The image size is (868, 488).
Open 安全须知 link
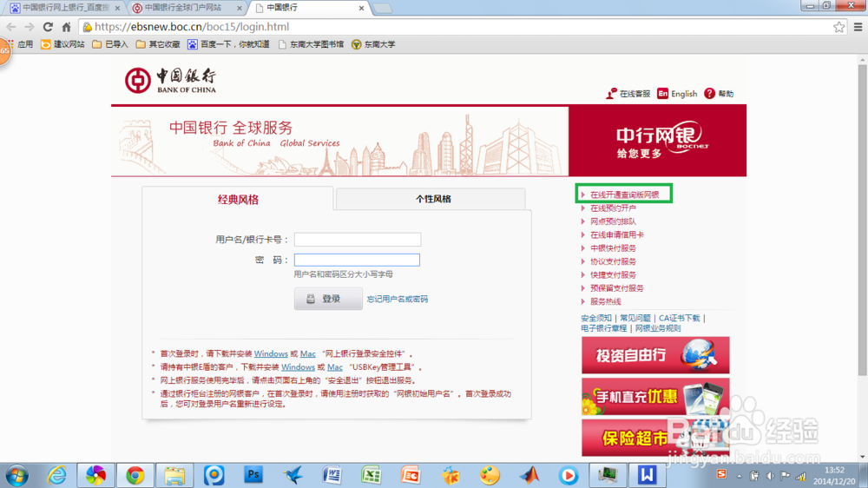(596, 318)
